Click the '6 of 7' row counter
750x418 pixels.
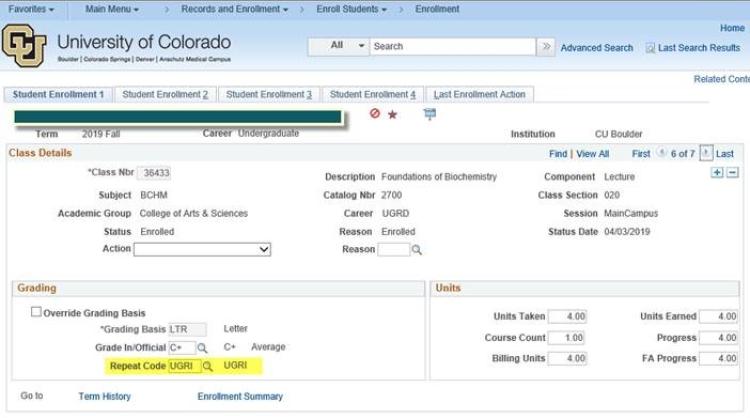coord(683,154)
